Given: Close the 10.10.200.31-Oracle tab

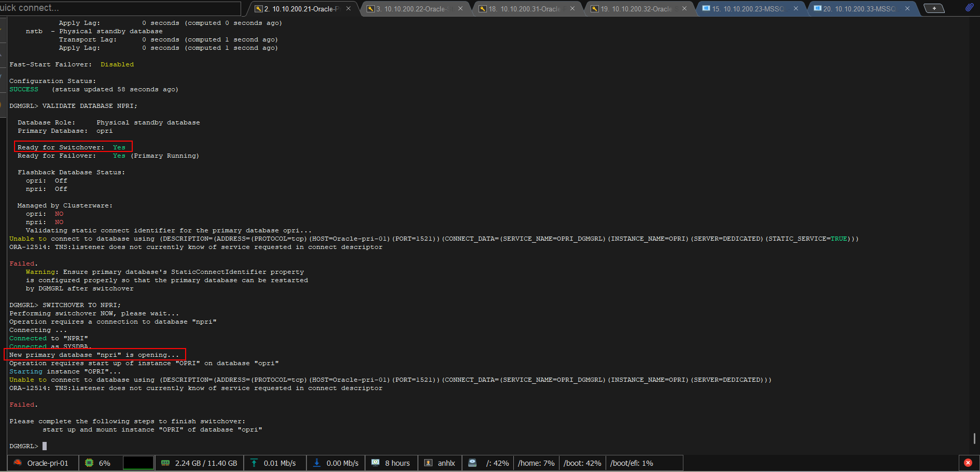Looking at the screenshot, I should point(572,8).
